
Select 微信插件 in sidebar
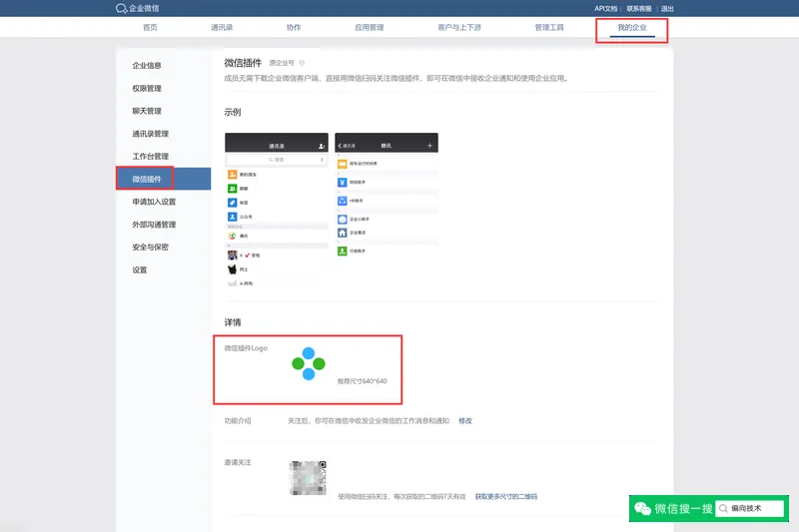pos(163,179)
